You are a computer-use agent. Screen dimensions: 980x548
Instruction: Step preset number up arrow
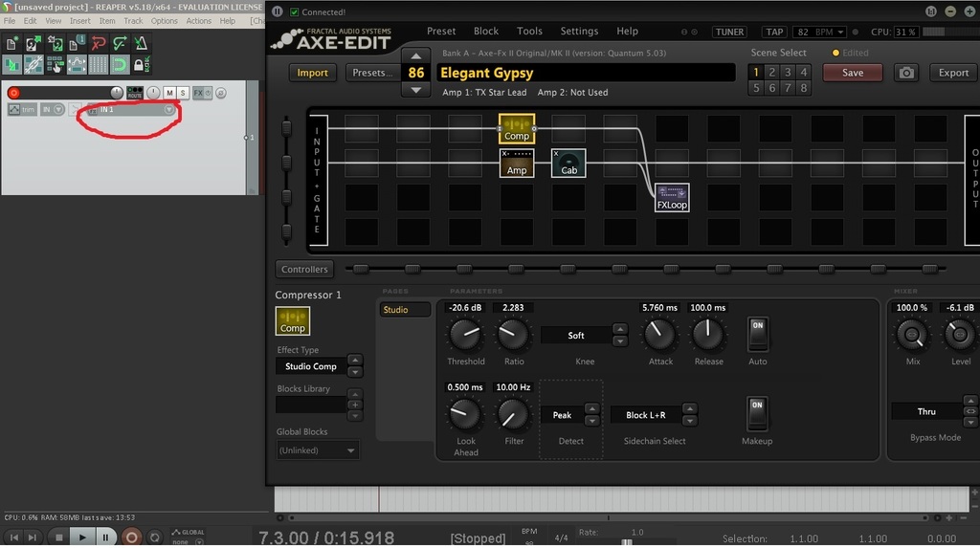[416, 55]
